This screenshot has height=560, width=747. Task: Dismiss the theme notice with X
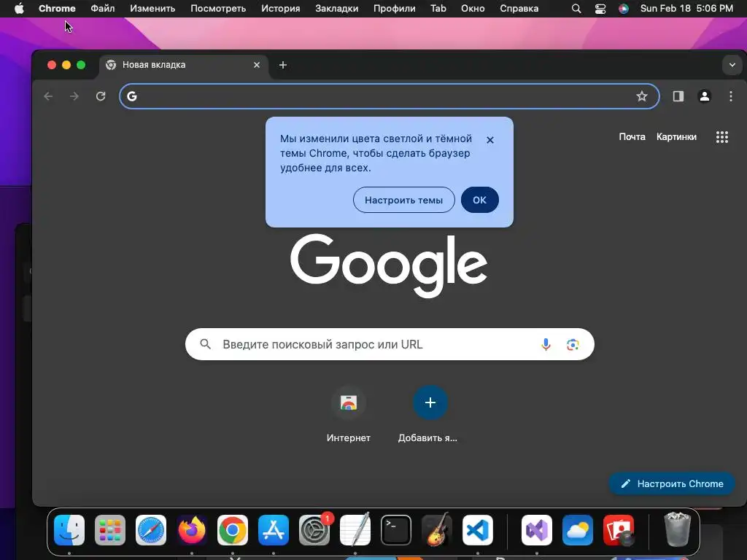[489, 140]
